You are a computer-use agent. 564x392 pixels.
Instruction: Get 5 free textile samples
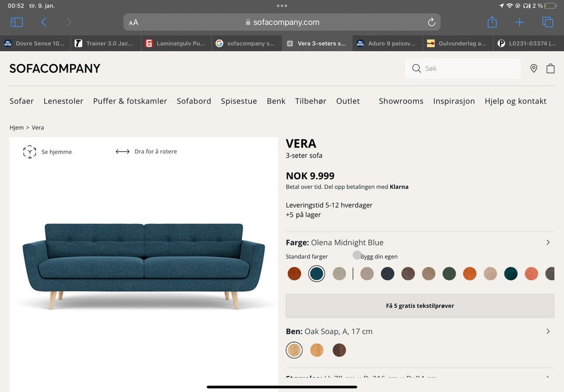(x=419, y=306)
